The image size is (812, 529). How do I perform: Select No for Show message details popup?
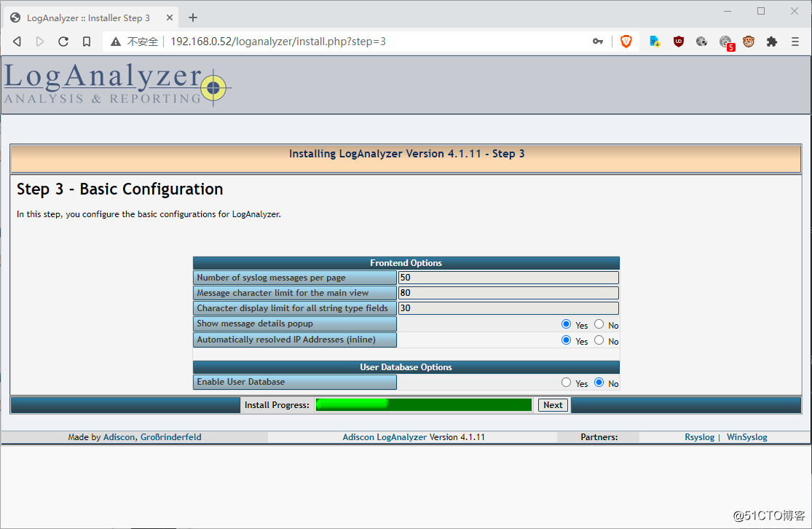[599, 324]
